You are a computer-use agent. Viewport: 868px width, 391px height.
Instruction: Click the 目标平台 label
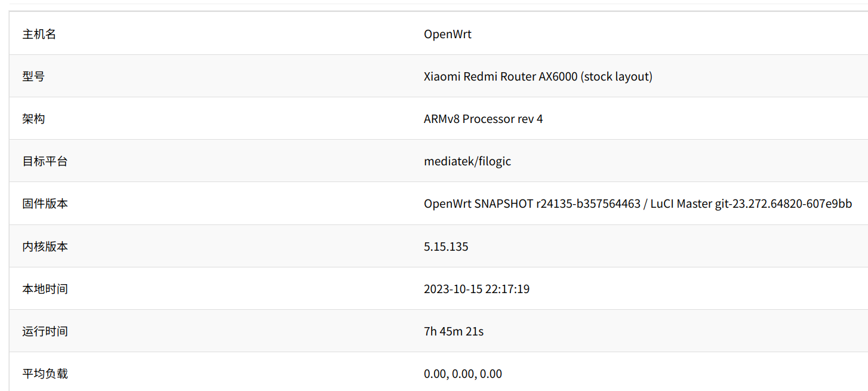click(x=45, y=161)
